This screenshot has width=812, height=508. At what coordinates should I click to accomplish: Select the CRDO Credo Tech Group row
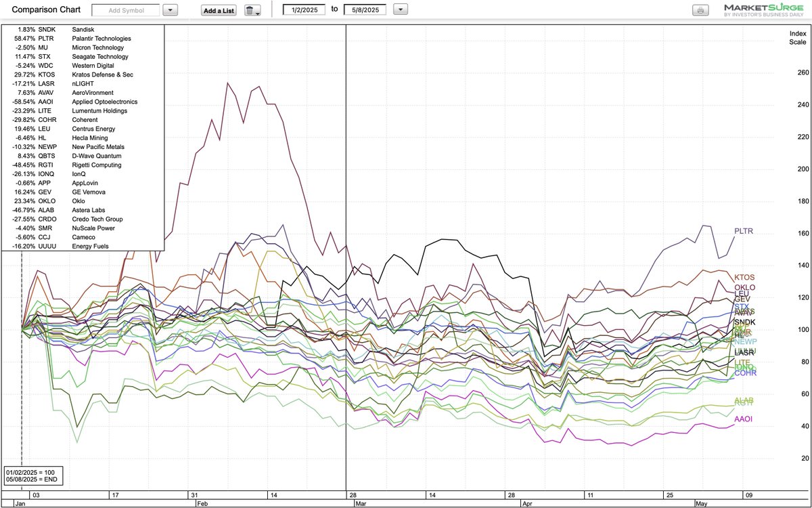click(82, 219)
